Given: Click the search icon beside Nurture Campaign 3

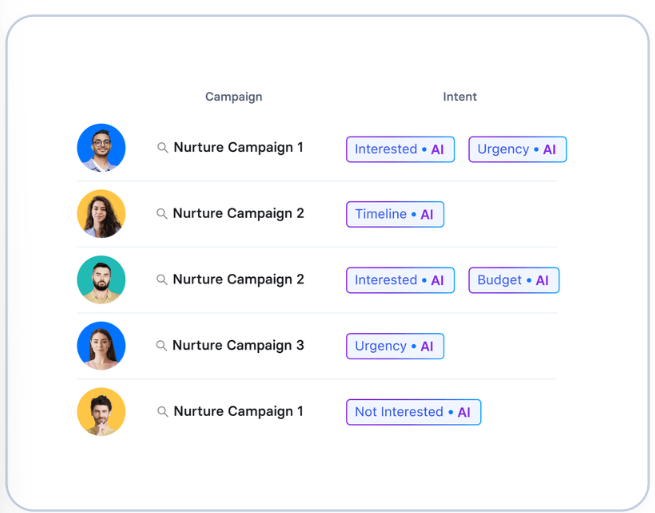Looking at the screenshot, I should coord(161,346).
